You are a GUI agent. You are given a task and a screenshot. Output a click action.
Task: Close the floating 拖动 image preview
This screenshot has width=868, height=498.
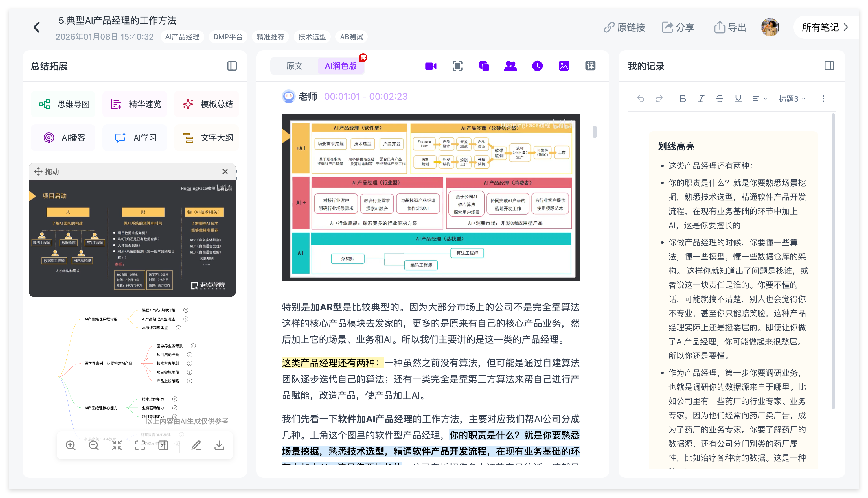point(225,172)
